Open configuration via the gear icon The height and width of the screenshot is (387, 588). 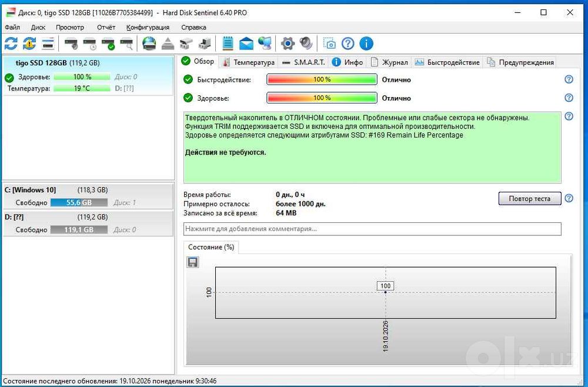click(x=288, y=44)
